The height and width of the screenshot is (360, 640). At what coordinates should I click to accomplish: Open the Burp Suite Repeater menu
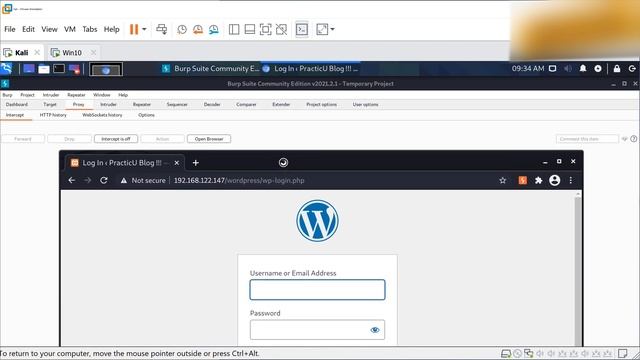76,95
